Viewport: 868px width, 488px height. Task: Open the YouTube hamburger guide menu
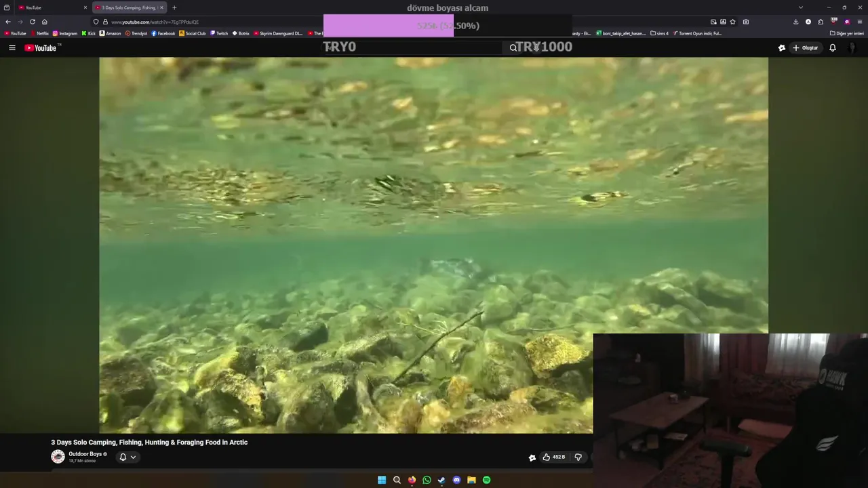[x=12, y=48]
